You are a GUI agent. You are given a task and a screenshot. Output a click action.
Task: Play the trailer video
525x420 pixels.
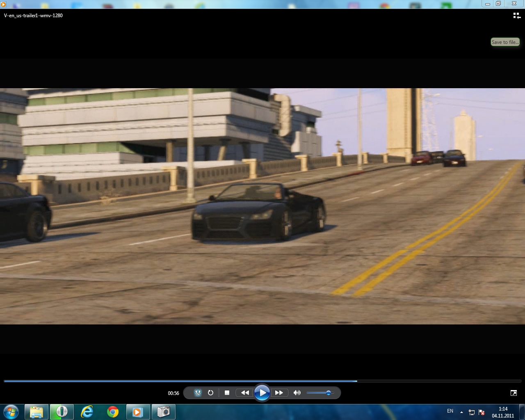[x=262, y=393]
